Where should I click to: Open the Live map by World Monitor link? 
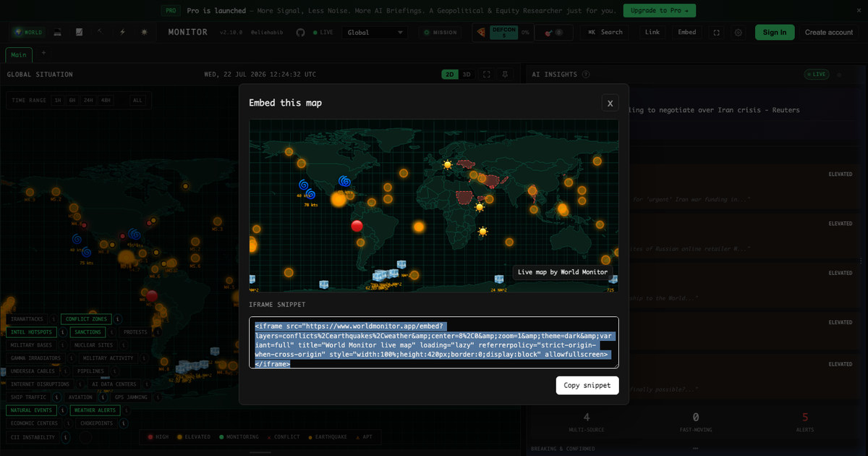pyautogui.click(x=563, y=272)
